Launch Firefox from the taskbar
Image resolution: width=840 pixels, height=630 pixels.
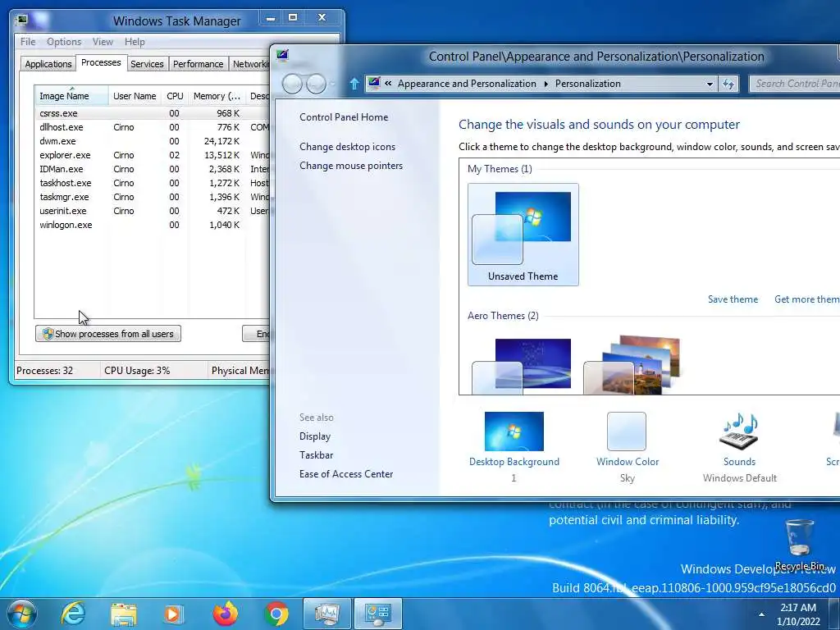coord(225,614)
